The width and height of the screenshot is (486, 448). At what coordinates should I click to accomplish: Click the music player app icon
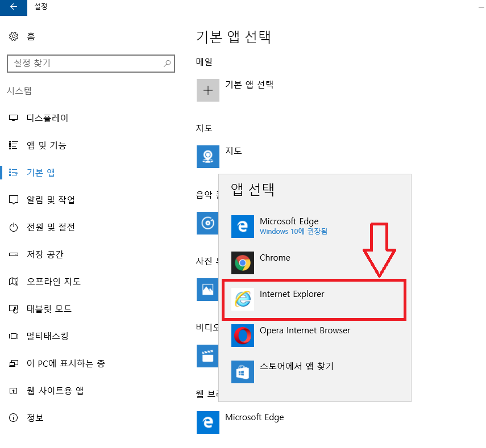(207, 223)
